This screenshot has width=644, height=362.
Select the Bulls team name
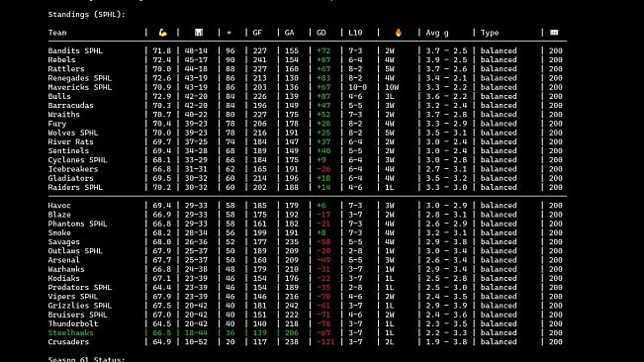click(59, 96)
